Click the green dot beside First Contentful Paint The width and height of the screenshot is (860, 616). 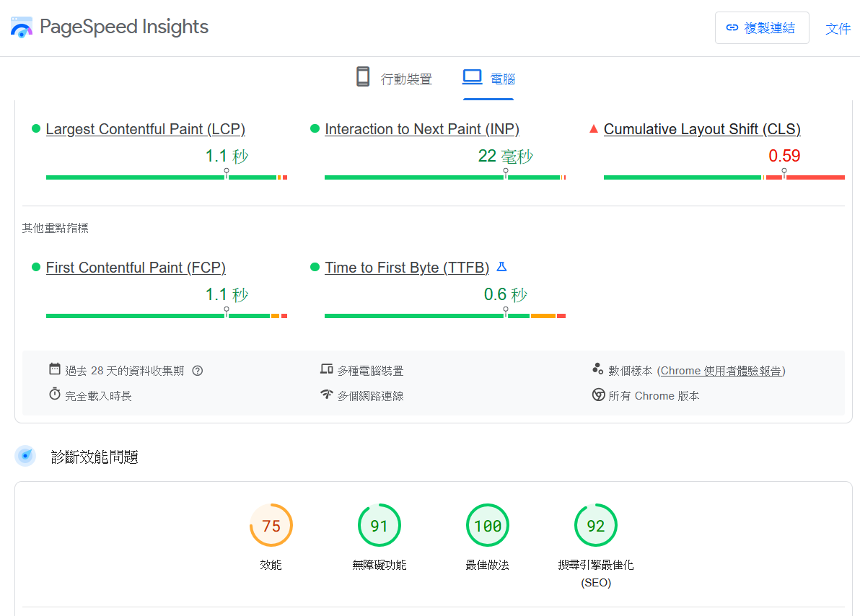(36, 267)
